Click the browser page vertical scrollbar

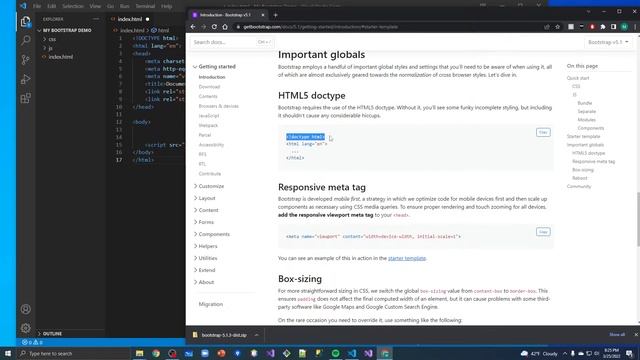(x=638, y=219)
